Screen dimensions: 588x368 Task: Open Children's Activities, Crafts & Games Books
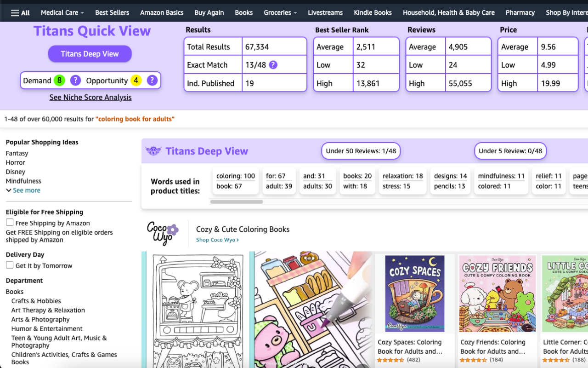64,358
